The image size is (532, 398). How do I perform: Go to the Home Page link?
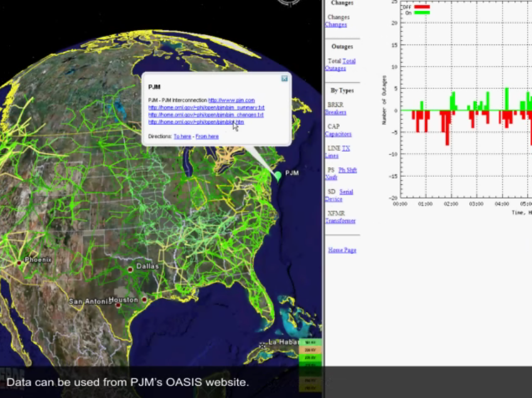pos(342,250)
